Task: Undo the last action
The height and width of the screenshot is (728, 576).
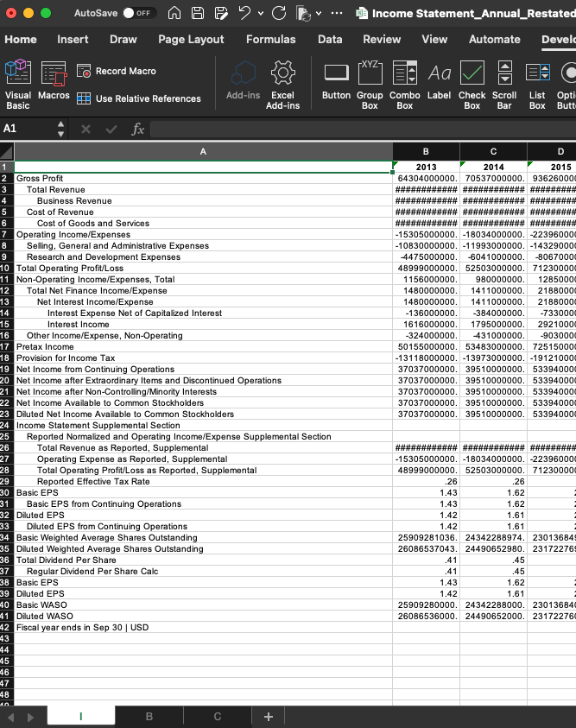Action: point(244,13)
